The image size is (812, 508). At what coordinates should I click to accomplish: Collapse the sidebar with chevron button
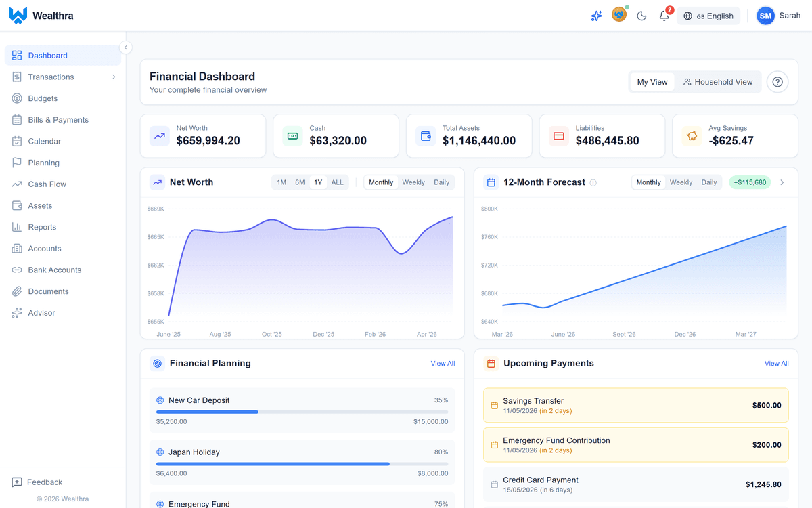click(125, 47)
